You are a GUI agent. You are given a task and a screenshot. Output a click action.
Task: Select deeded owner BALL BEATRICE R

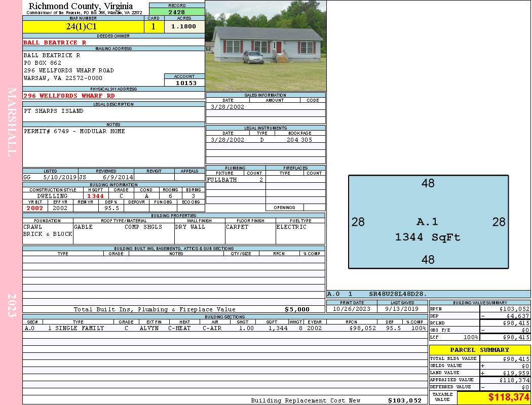(x=55, y=43)
